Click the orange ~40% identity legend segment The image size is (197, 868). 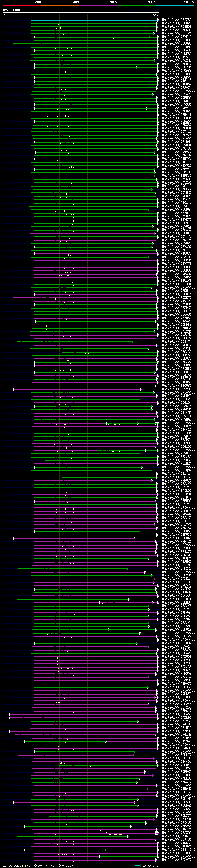[60, 6]
